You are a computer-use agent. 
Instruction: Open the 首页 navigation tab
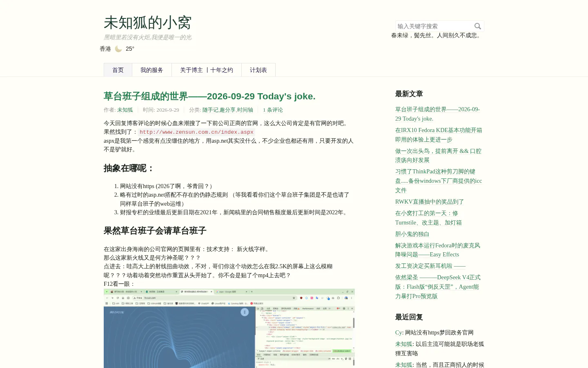(x=118, y=70)
